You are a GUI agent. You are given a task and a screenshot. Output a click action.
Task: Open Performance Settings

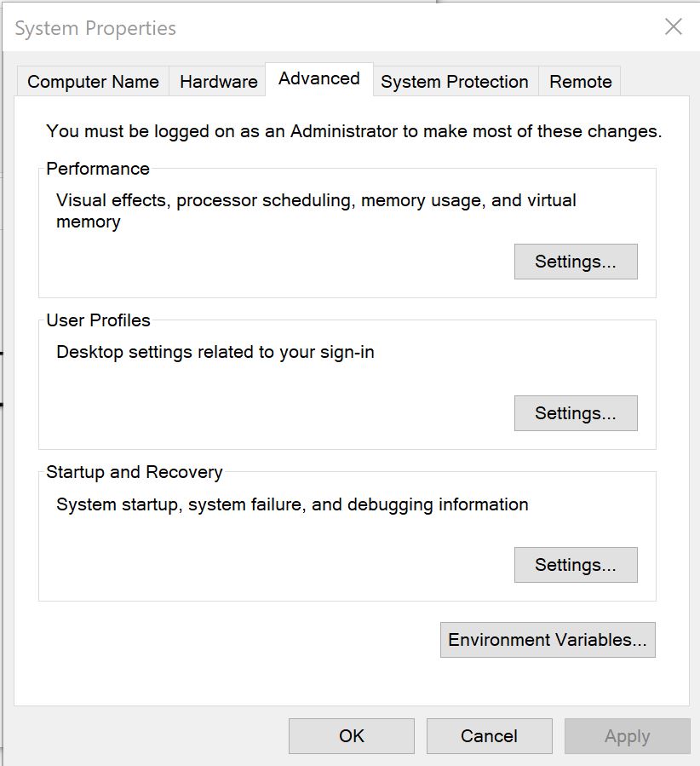[575, 262]
